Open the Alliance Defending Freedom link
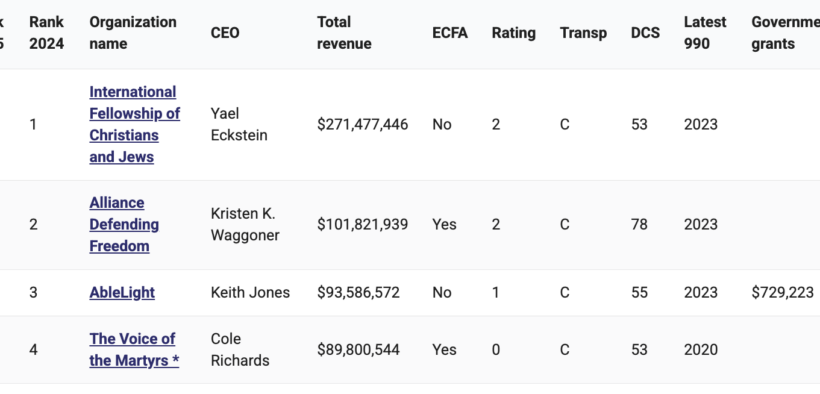The width and height of the screenshot is (820, 394). point(124,224)
